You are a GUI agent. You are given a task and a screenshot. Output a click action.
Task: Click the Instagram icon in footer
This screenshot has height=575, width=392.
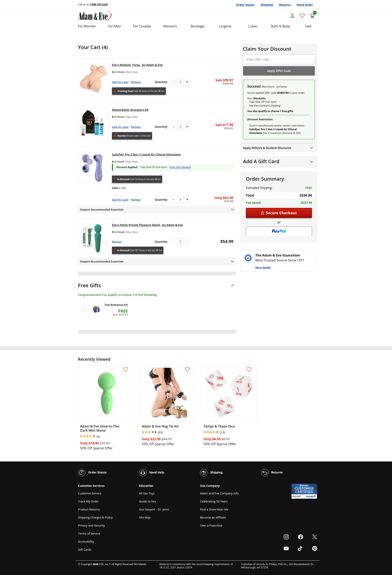pyautogui.click(x=286, y=537)
